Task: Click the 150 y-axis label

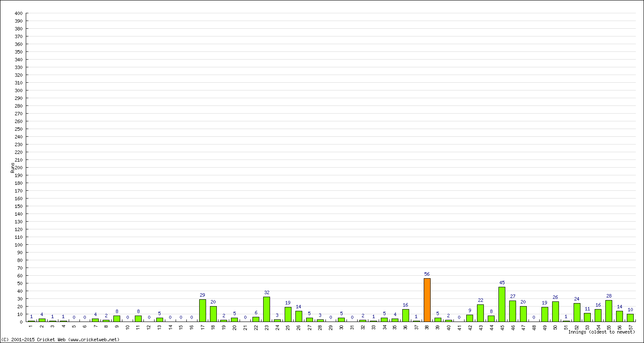Action: click(x=18, y=206)
